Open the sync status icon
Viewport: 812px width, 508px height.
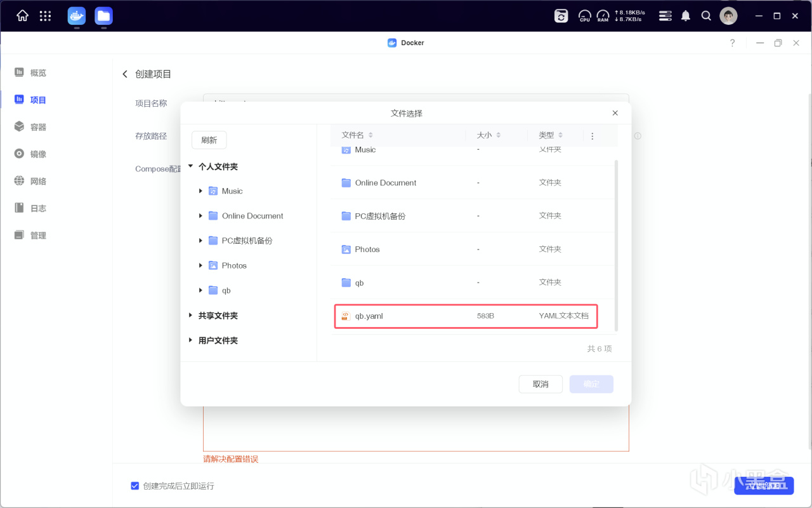[x=561, y=16]
